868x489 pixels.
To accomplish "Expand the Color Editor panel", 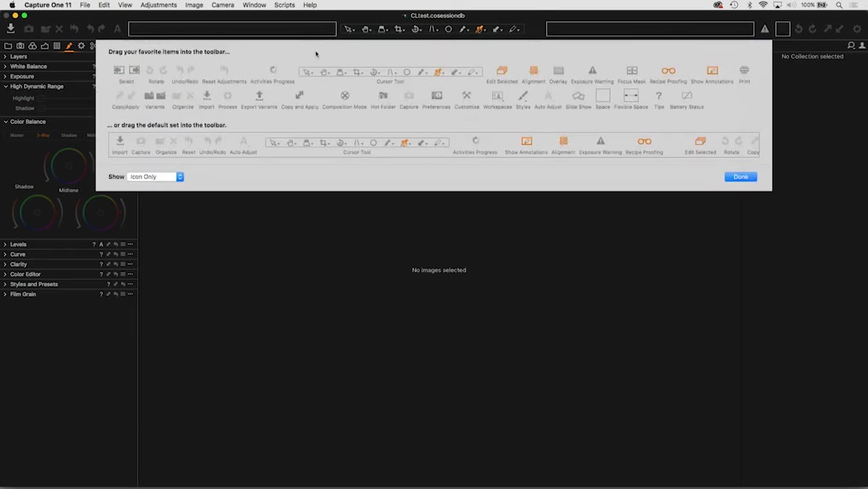I will tap(5, 274).
